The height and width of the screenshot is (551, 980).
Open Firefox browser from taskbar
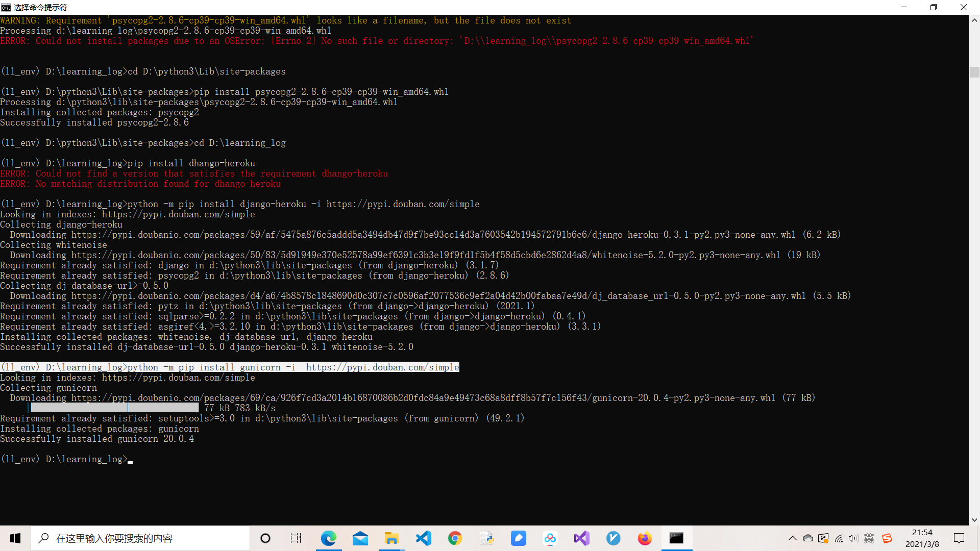point(645,538)
